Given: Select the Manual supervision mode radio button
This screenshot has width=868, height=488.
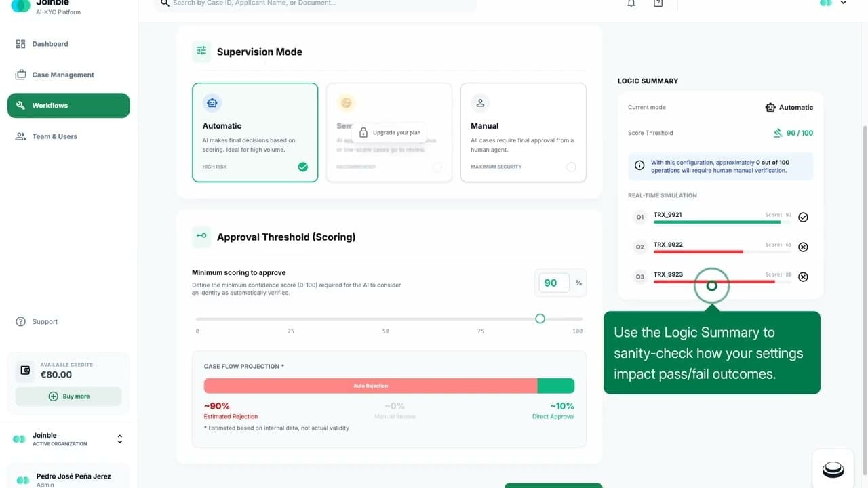Looking at the screenshot, I should [x=570, y=166].
